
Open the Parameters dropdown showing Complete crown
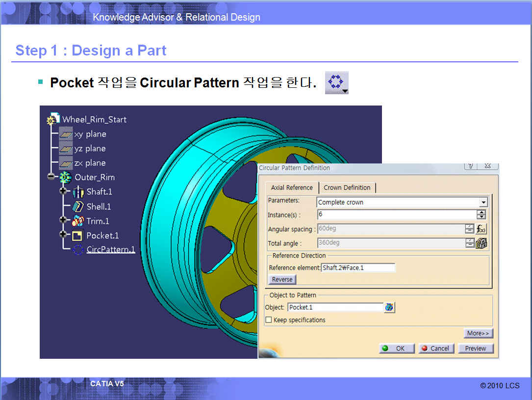click(483, 202)
